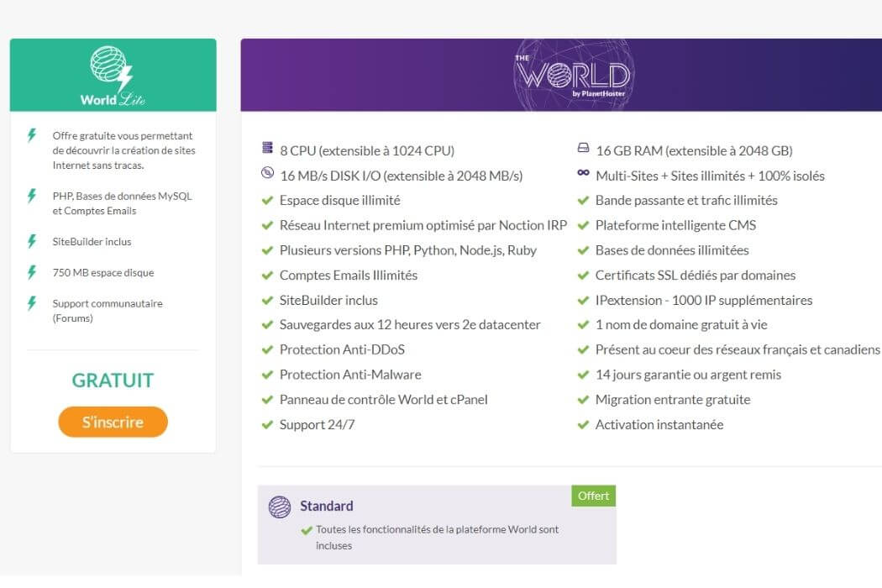Screen dimensions: 882x588
Task: Click checkmark beside Toutes les fonctionnalités
Action: coord(307,530)
